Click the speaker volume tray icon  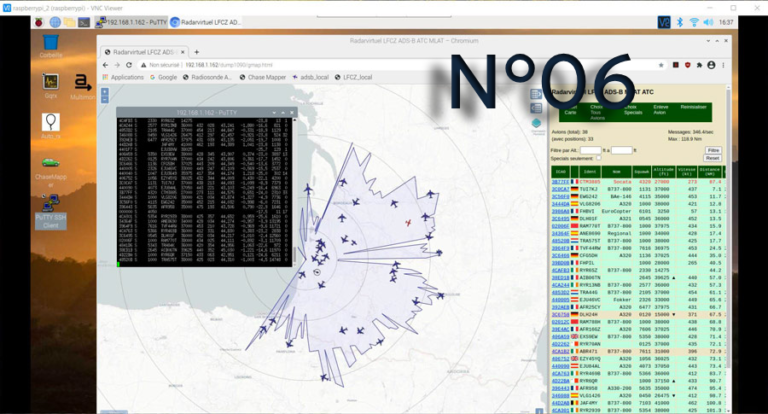tap(708, 23)
